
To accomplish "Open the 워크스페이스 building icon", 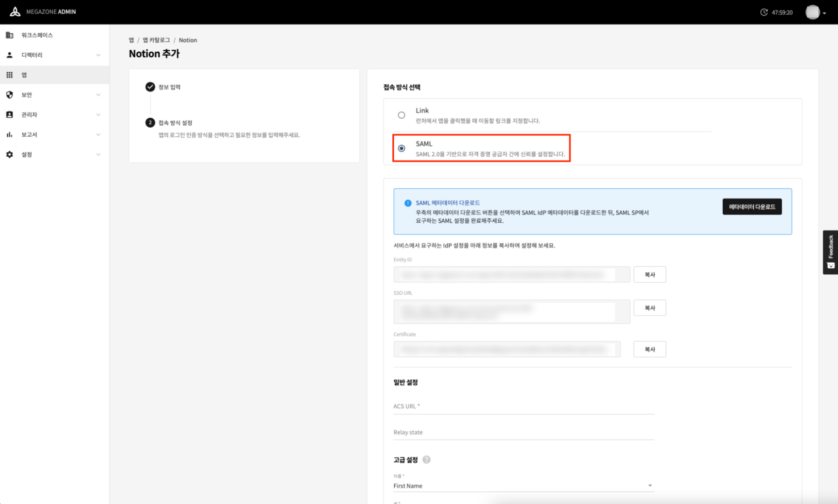I will pos(9,35).
